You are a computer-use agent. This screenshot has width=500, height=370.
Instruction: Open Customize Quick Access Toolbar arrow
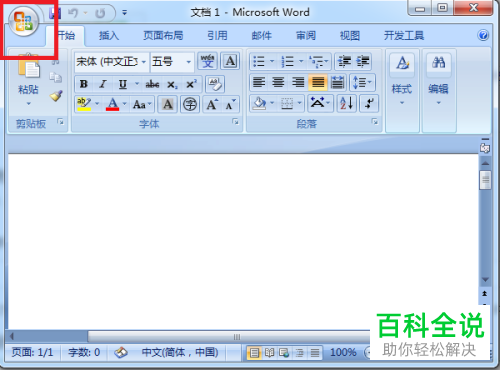(124, 13)
